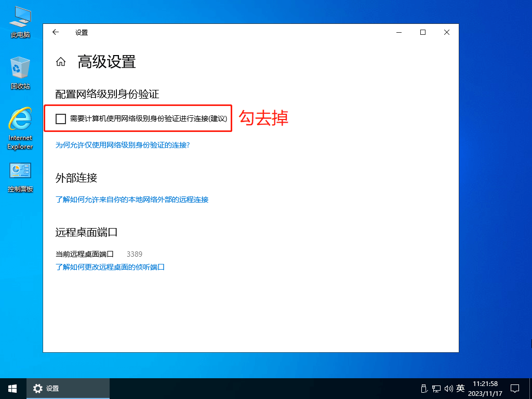The width and height of the screenshot is (532, 399).
Task: Open the taskbar clock and date
Action: tap(485, 388)
